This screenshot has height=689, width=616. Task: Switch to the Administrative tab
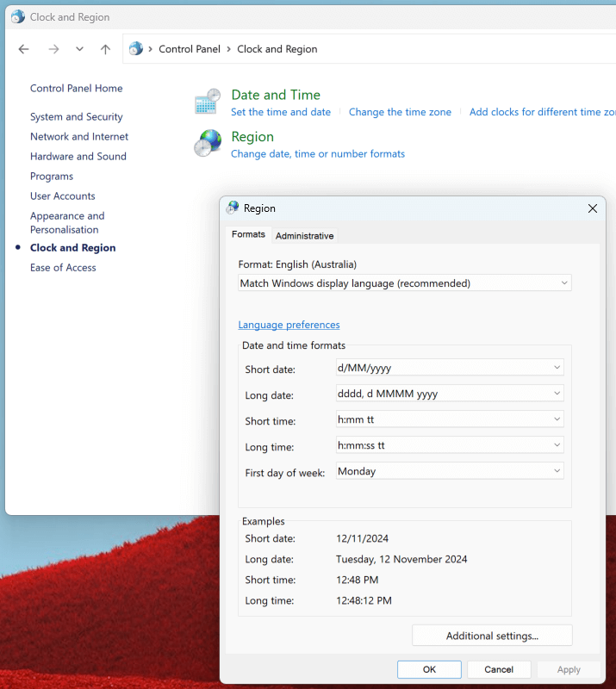click(x=304, y=236)
